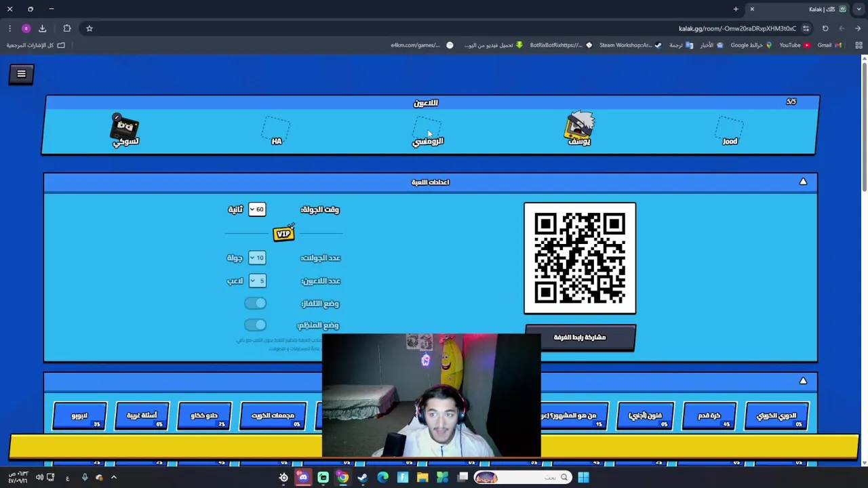Open a new browser tab
The width and height of the screenshot is (868, 488).
click(736, 9)
